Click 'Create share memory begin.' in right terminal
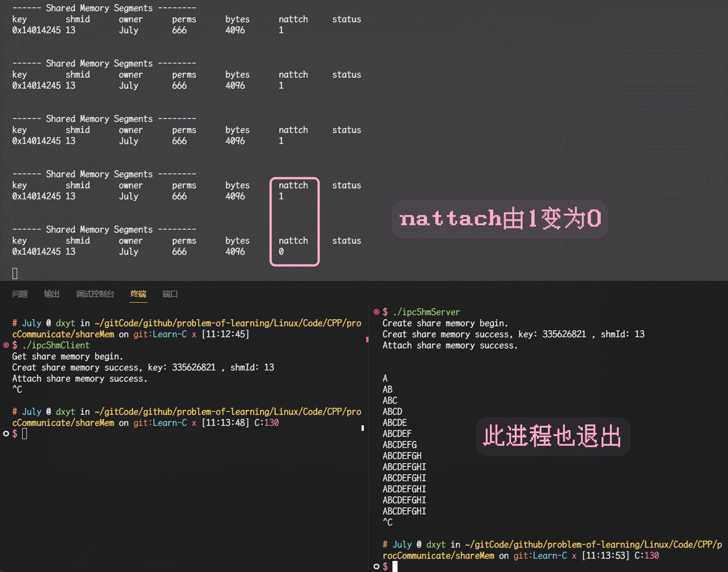 [445, 323]
